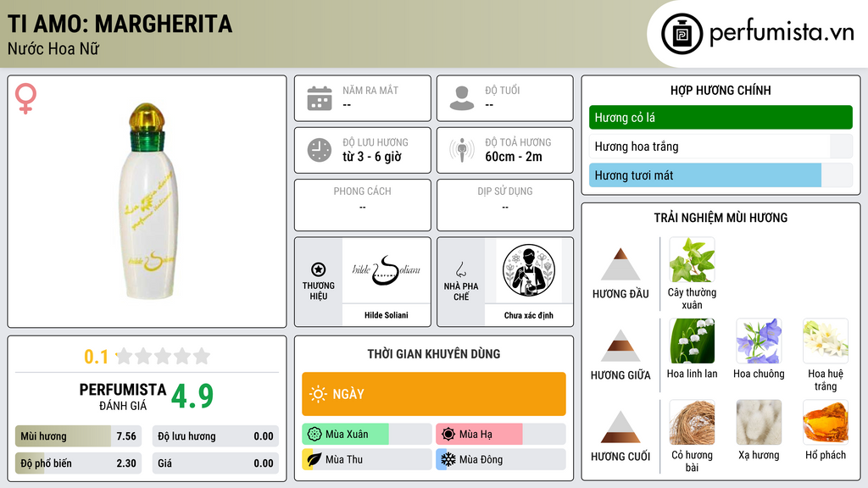
Task: Click the Độ phổ biến 2.30 rating bar
Action: click(78, 463)
